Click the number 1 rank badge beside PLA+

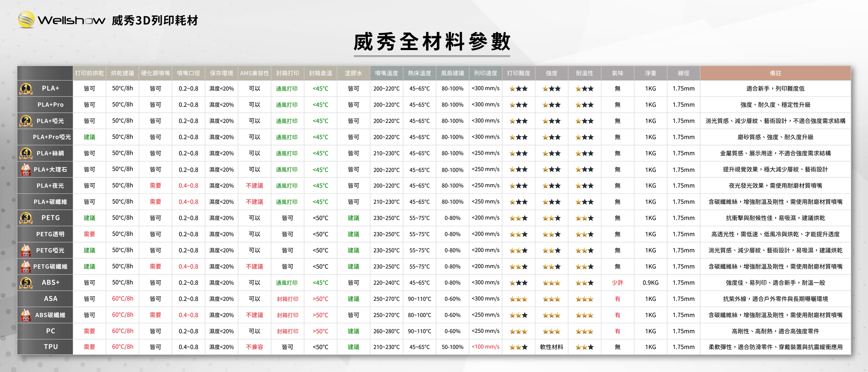tap(26, 88)
